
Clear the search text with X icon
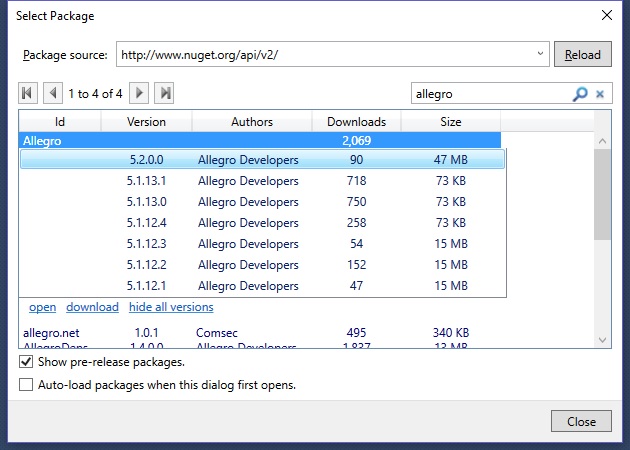point(600,94)
